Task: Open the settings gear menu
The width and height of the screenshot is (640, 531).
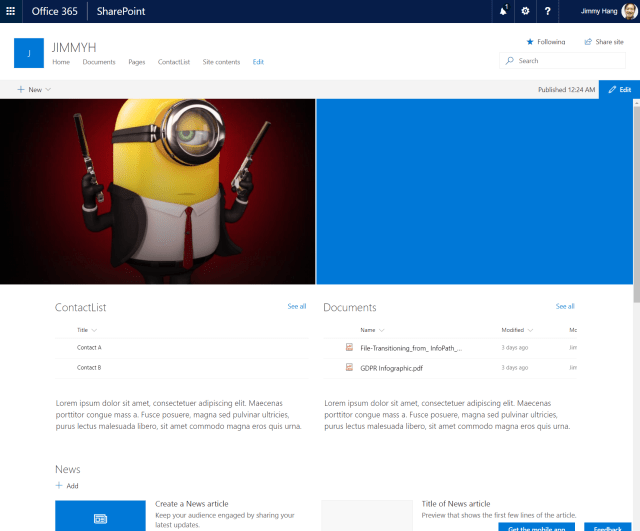Action: tap(525, 11)
